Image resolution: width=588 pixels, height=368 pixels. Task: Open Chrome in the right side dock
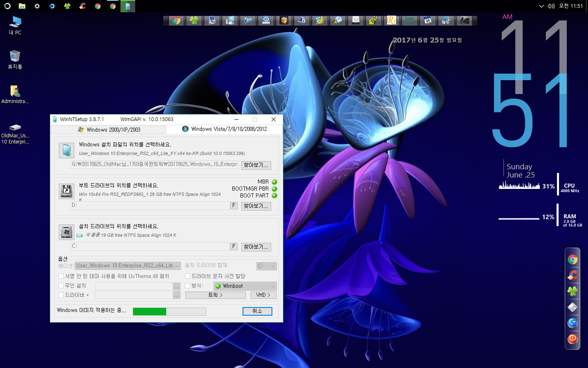click(x=572, y=260)
